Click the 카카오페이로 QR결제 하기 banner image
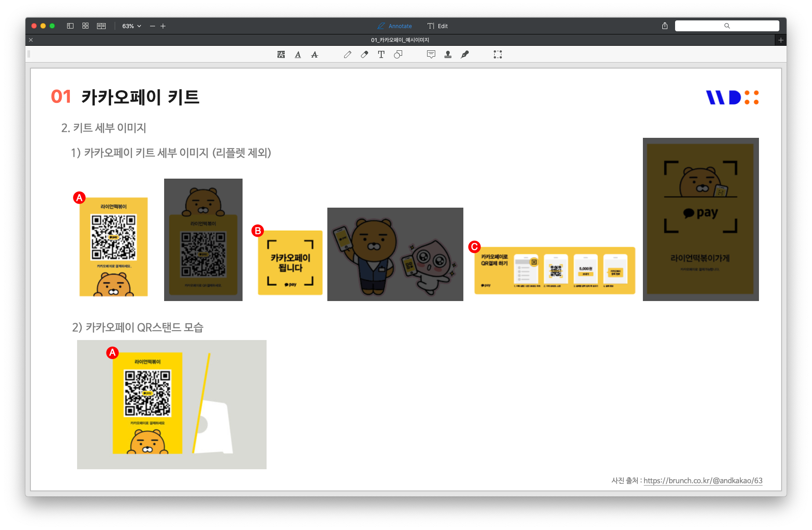This screenshot has height=530, width=812. [x=555, y=271]
